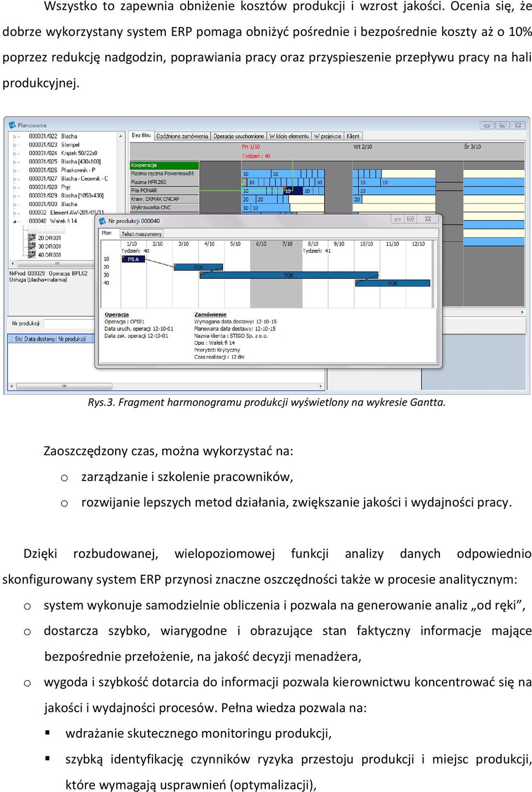This screenshot has width=532, height=792.
Task: Collapse tree node 000040 Wałek fi 14
Action: 15,221
